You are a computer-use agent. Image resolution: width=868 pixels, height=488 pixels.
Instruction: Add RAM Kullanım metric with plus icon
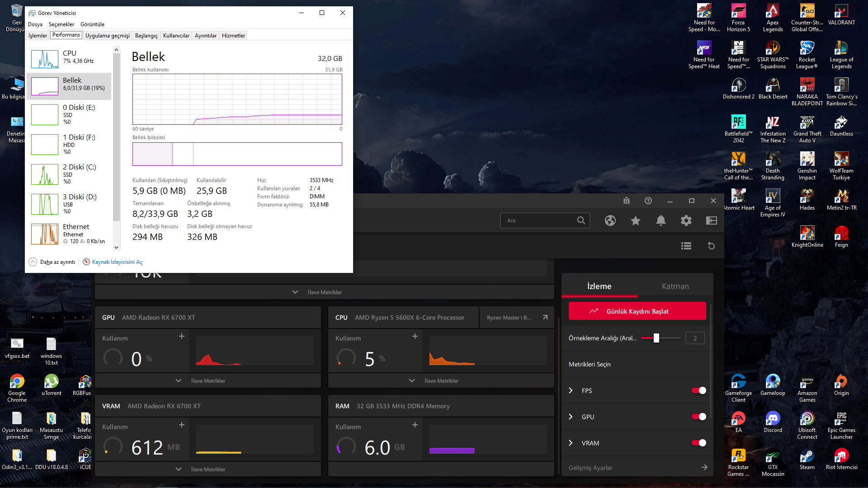(x=415, y=425)
